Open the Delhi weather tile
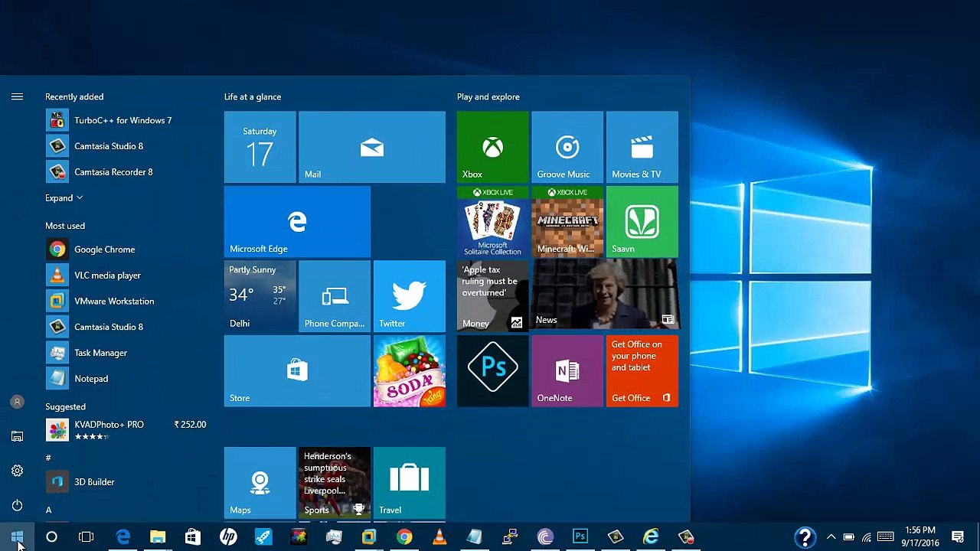This screenshot has height=551, width=980. coord(260,296)
